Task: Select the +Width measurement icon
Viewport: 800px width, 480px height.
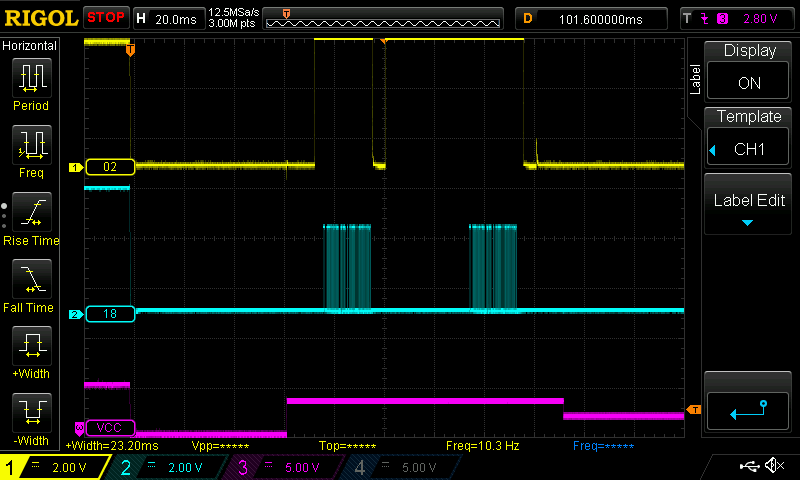Action: click(30, 348)
